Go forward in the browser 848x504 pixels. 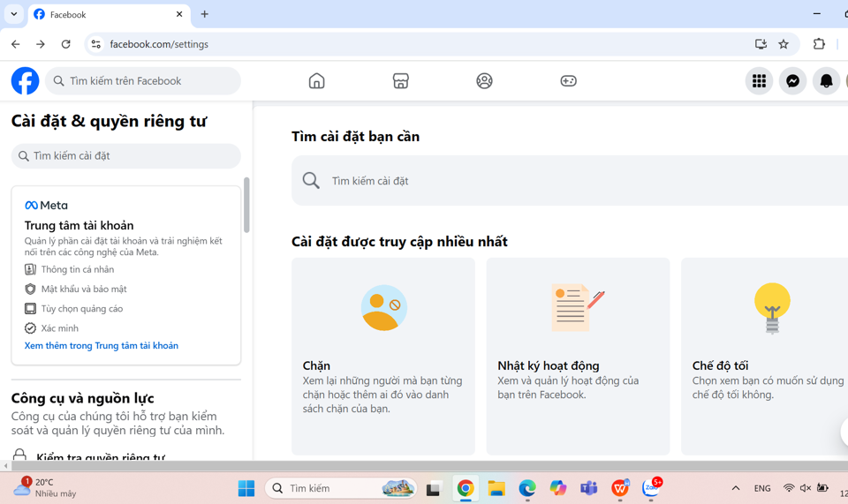pos(41,44)
